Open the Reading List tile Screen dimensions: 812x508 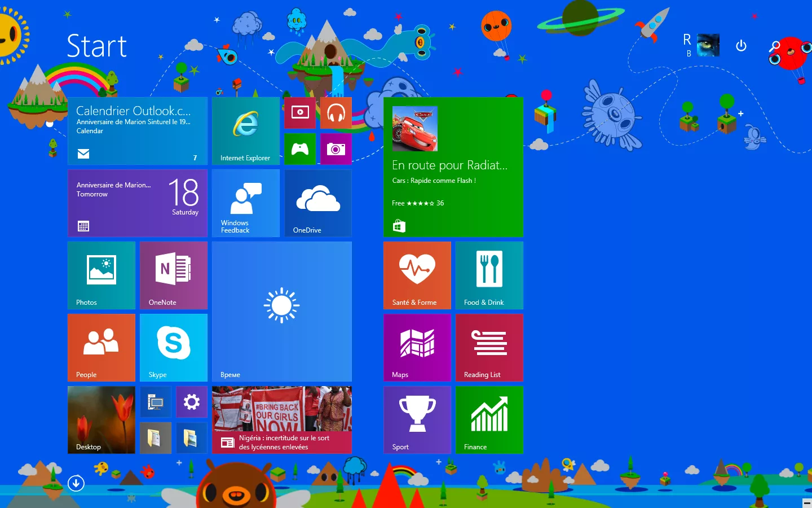tap(489, 348)
